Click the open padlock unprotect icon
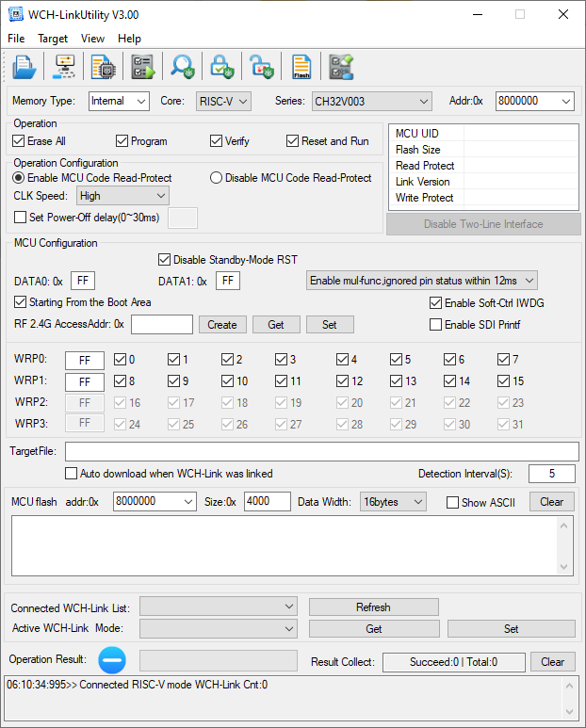This screenshot has width=586, height=728. click(x=261, y=67)
